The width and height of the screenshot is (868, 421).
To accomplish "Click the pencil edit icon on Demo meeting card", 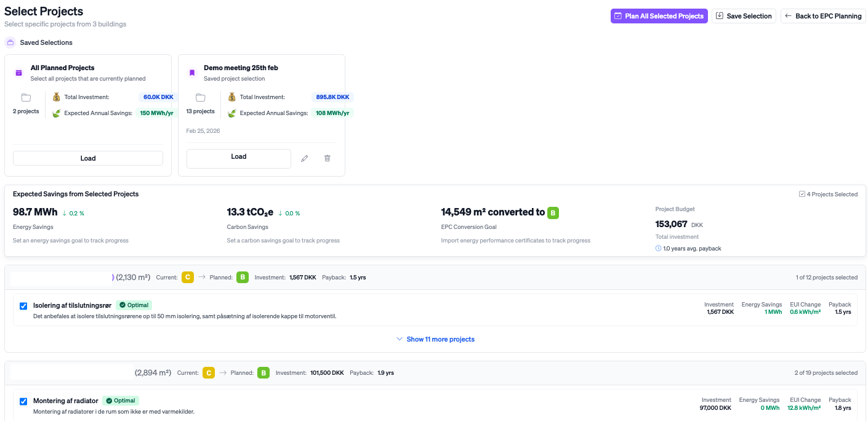I will click(305, 158).
